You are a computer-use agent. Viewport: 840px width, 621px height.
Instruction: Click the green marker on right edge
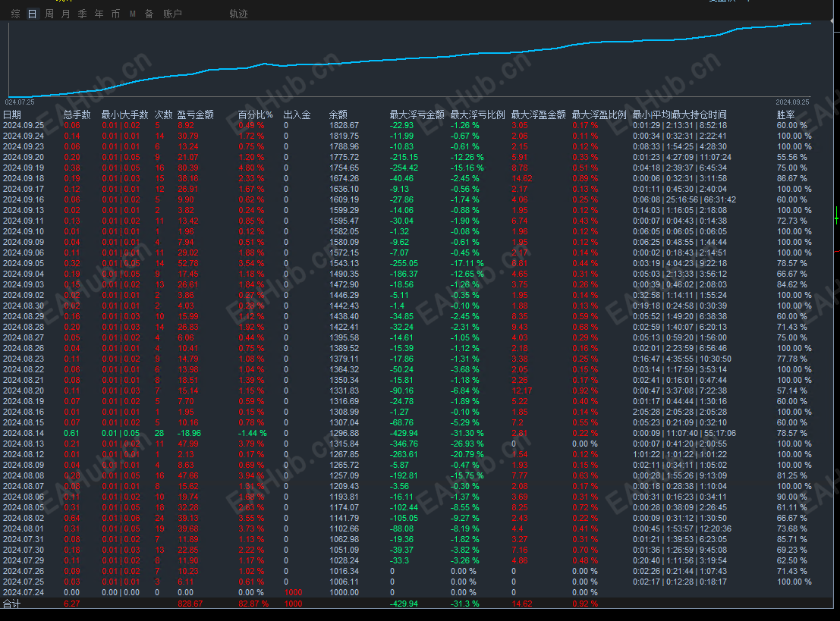(x=836, y=218)
